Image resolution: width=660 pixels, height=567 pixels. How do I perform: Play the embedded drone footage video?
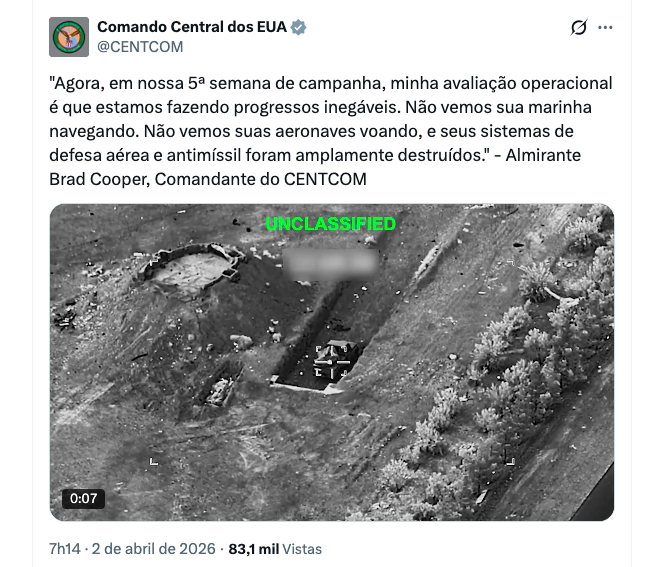[332, 362]
